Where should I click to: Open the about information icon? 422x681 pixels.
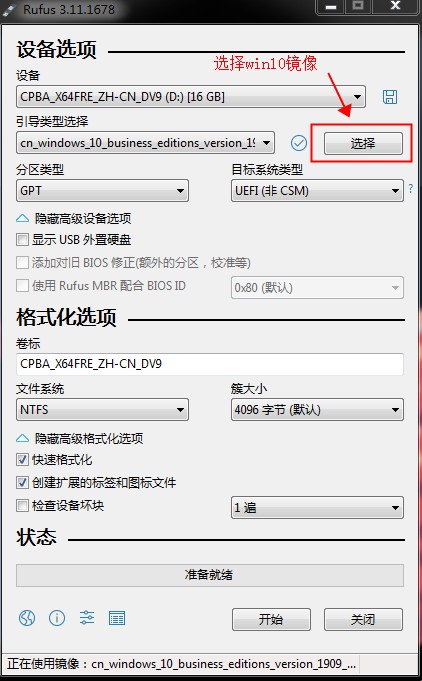pyautogui.click(x=57, y=617)
